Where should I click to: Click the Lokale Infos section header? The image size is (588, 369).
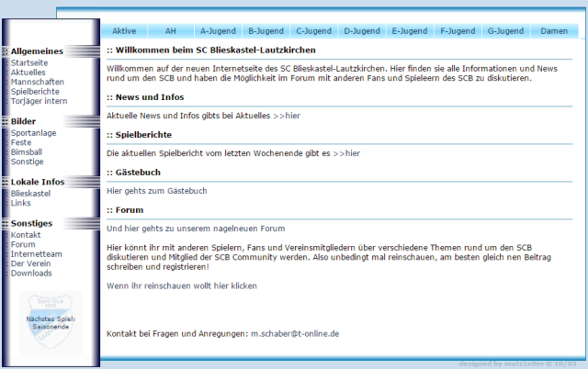(x=38, y=182)
